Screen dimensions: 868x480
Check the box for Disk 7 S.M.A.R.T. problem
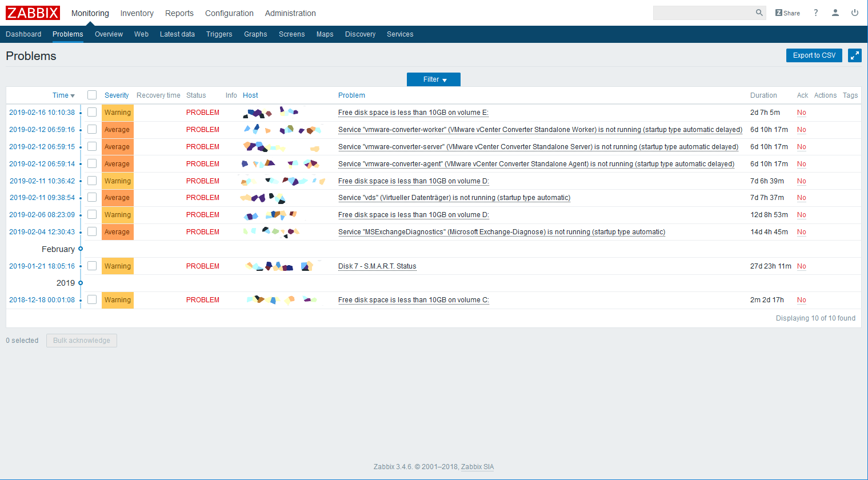click(x=92, y=266)
